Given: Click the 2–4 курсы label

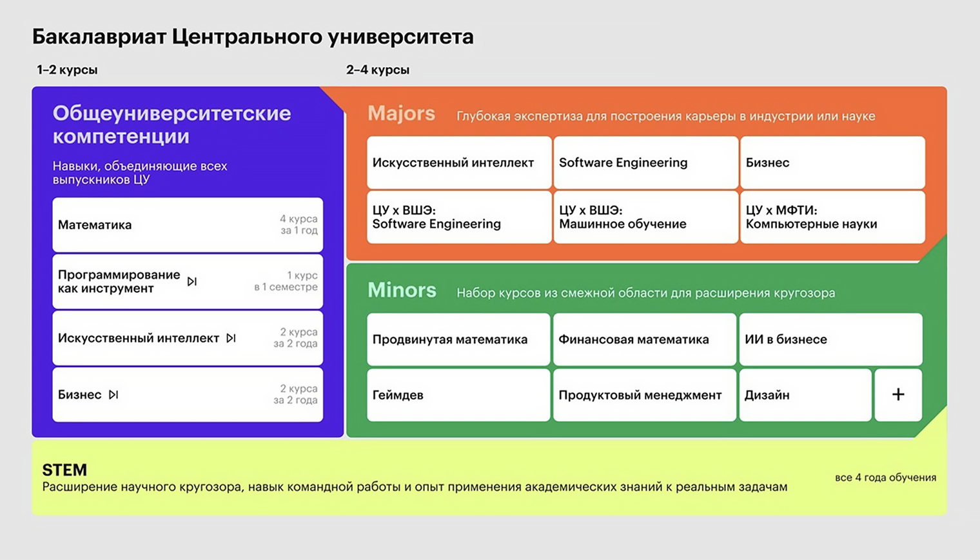Looking at the screenshot, I should pyautogui.click(x=378, y=70).
